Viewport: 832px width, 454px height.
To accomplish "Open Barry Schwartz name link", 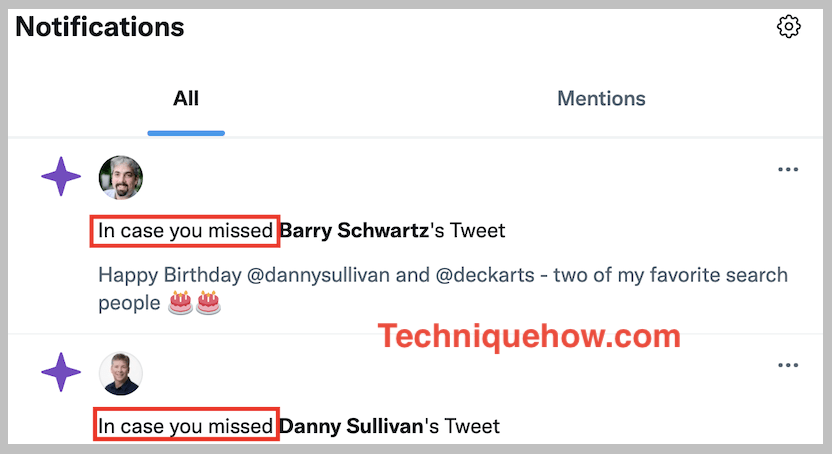I will pyautogui.click(x=354, y=231).
